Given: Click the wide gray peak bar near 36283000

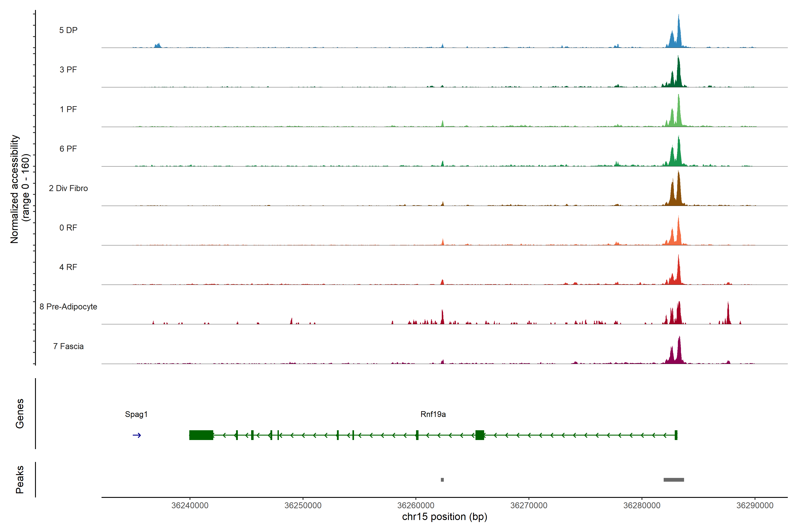Looking at the screenshot, I should (x=673, y=480).
